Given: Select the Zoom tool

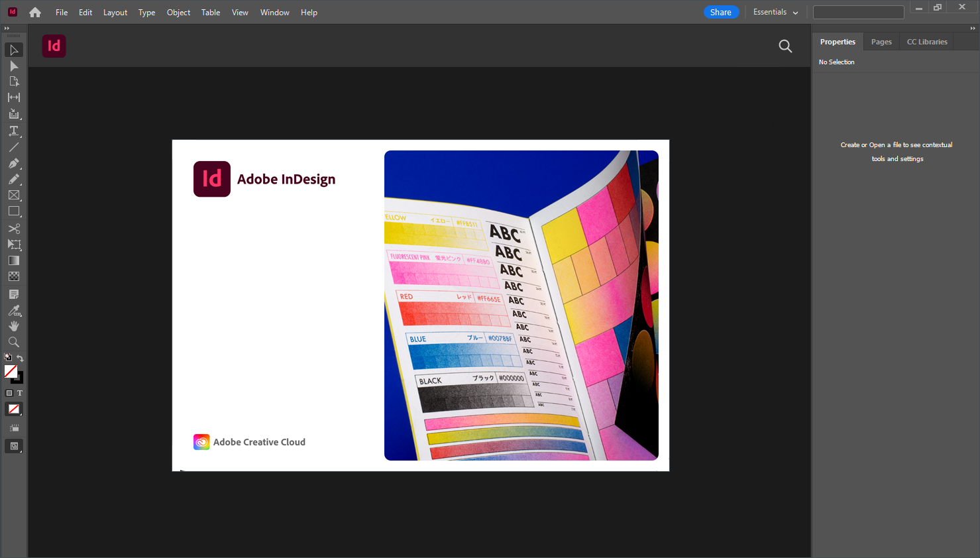Looking at the screenshot, I should (14, 342).
